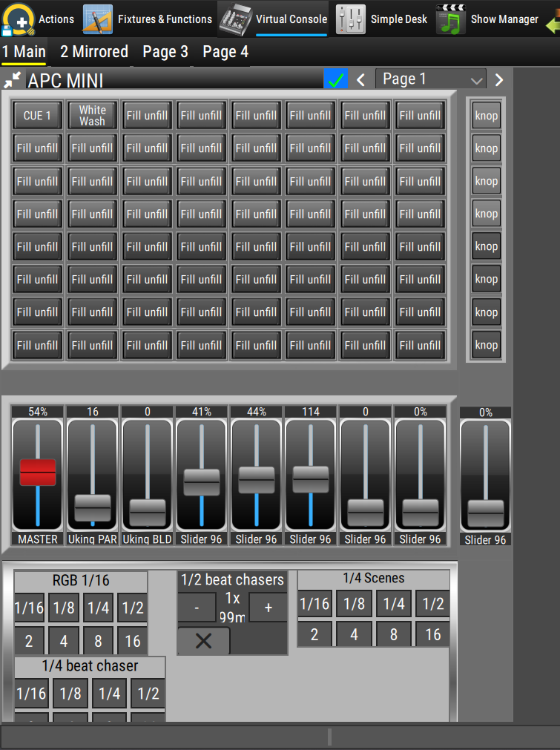Select 1/16 in RGB 1/16 group
This screenshot has height=750, width=560.
coord(30,608)
